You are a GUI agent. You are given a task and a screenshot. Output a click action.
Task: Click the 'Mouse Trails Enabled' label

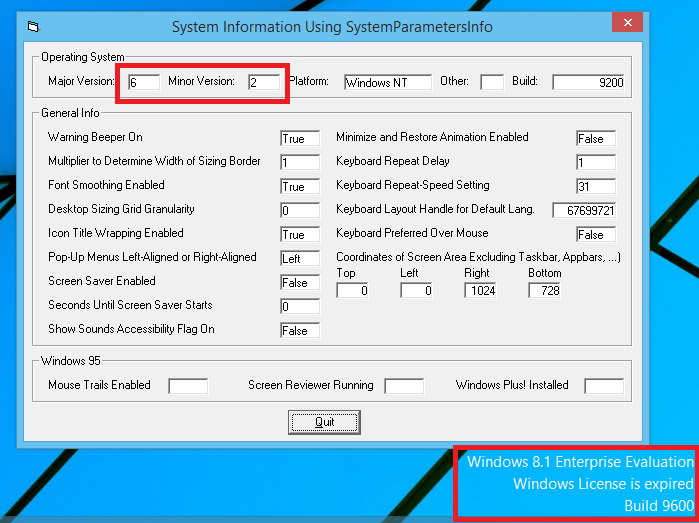pos(99,385)
